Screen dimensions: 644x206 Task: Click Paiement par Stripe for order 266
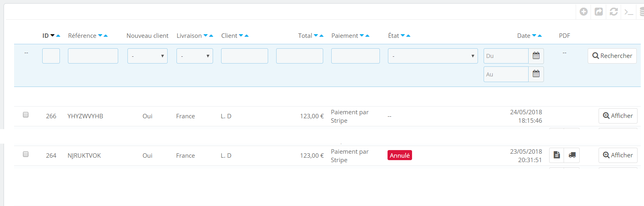pos(350,116)
